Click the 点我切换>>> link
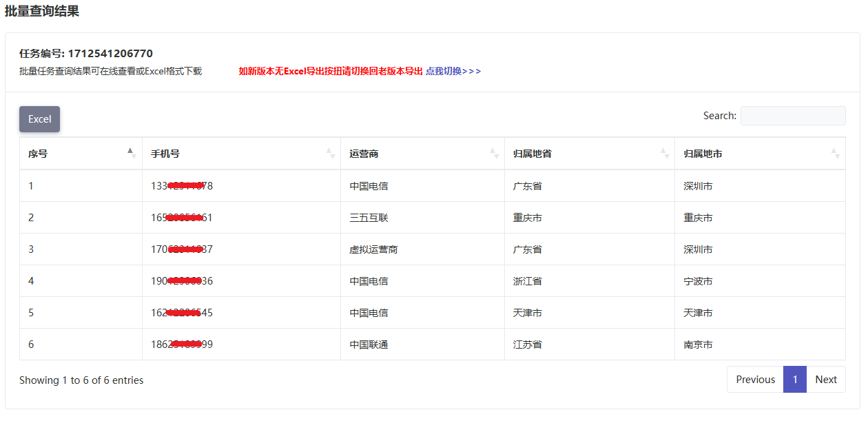Screen dimensions: 868x421 point(453,71)
